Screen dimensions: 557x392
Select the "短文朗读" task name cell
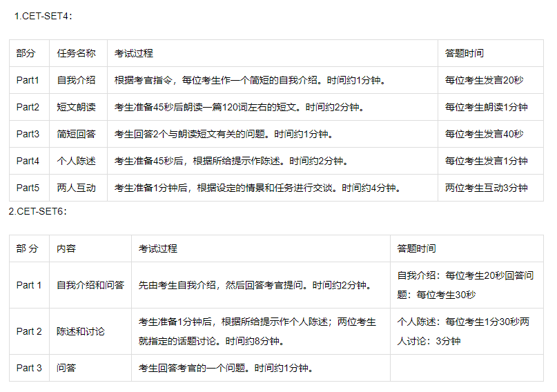[x=76, y=107]
